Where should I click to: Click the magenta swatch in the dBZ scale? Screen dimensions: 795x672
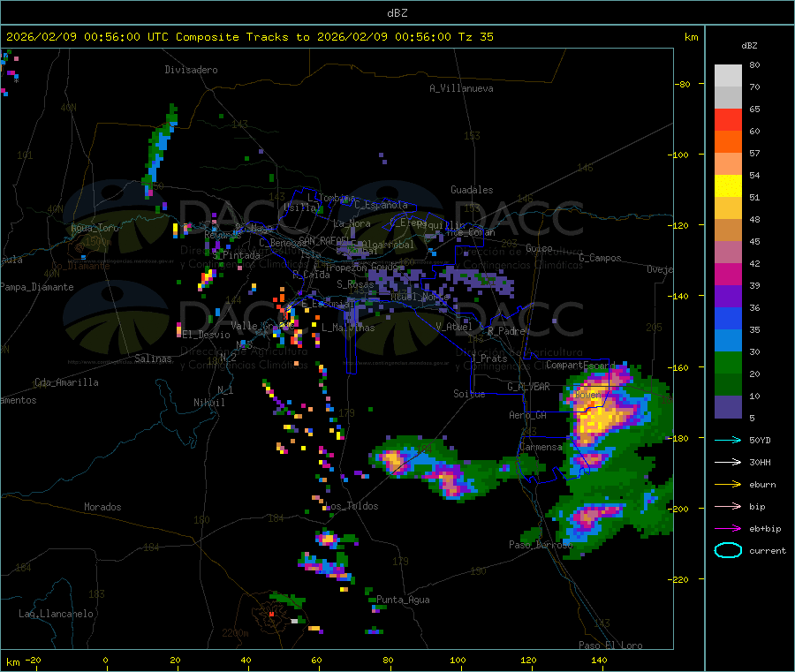click(x=728, y=274)
